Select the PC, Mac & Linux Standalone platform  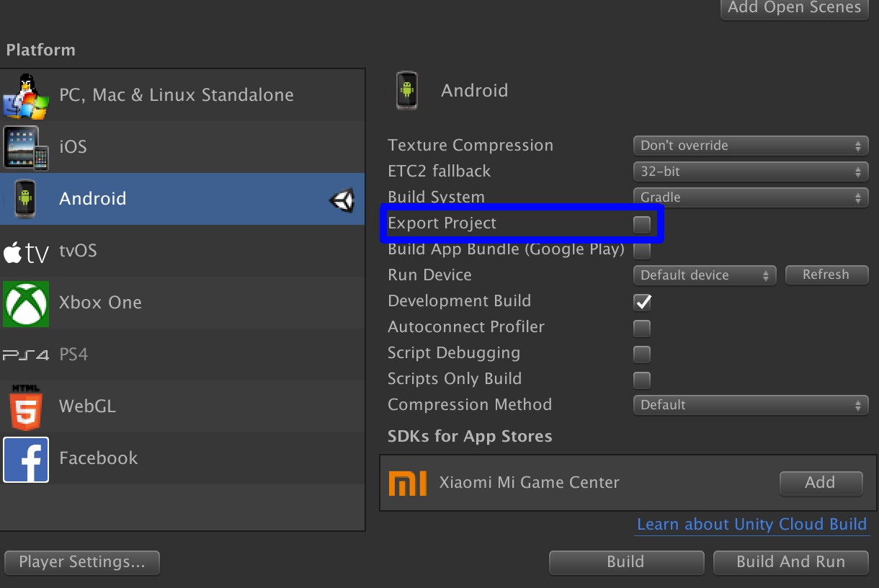[183, 95]
